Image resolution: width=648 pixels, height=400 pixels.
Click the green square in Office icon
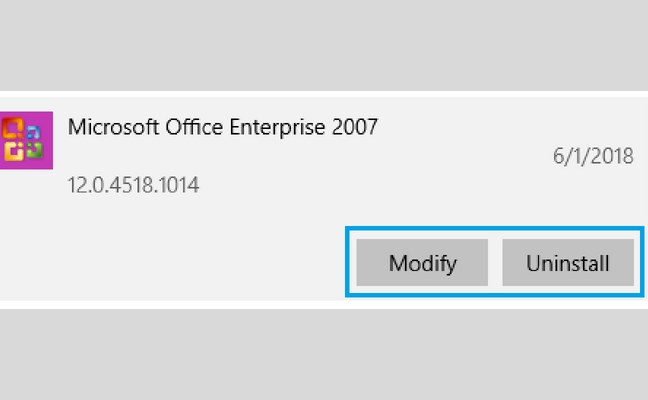click(35, 150)
